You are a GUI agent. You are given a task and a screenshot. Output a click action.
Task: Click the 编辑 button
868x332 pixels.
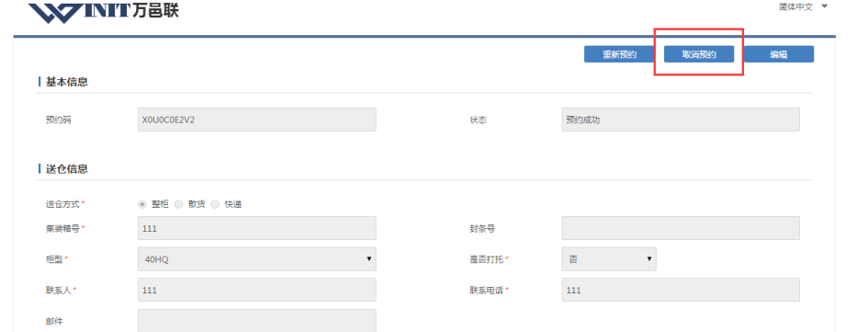pyautogui.click(x=779, y=54)
